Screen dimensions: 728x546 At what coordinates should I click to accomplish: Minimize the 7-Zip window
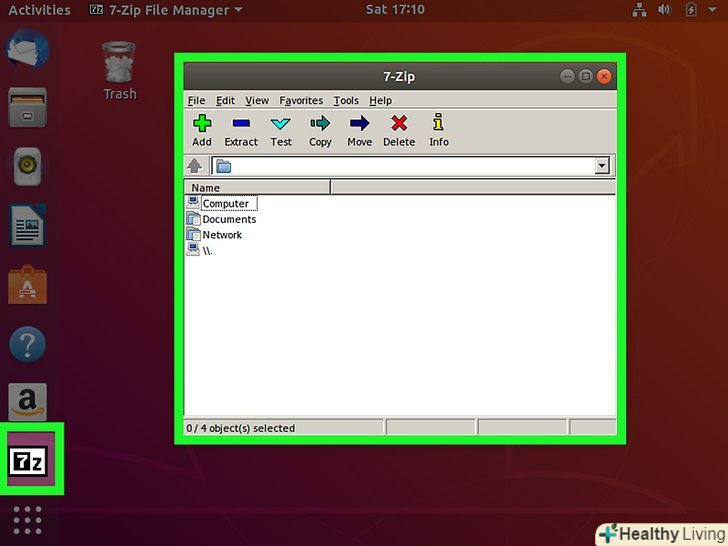pos(567,76)
